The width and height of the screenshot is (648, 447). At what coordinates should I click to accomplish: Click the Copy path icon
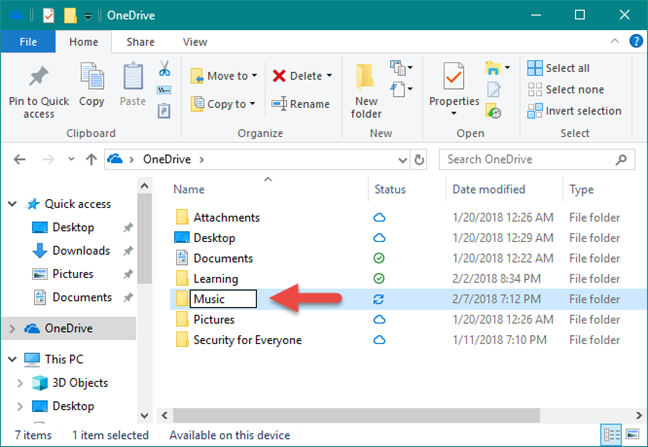pos(164,90)
